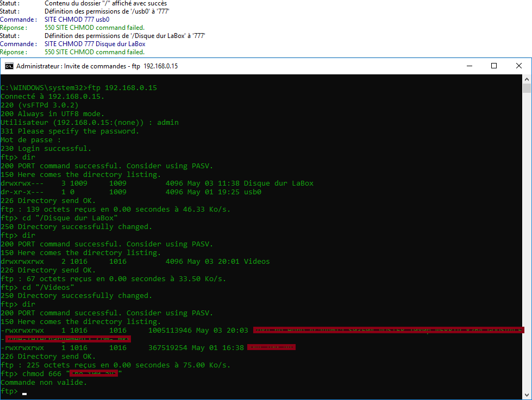The width and height of the screenshot is (532, 400).
Task: Click the 'Statut:' label in the log
Action: pos(11,3)
